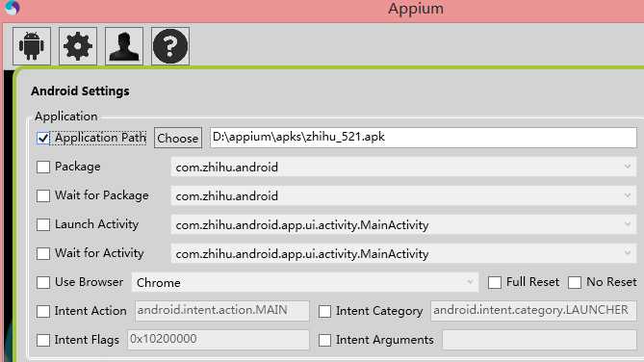This screenshot has width=644, height=362.
Task: Open Android settings via robot icon
Action: [32, 46]
